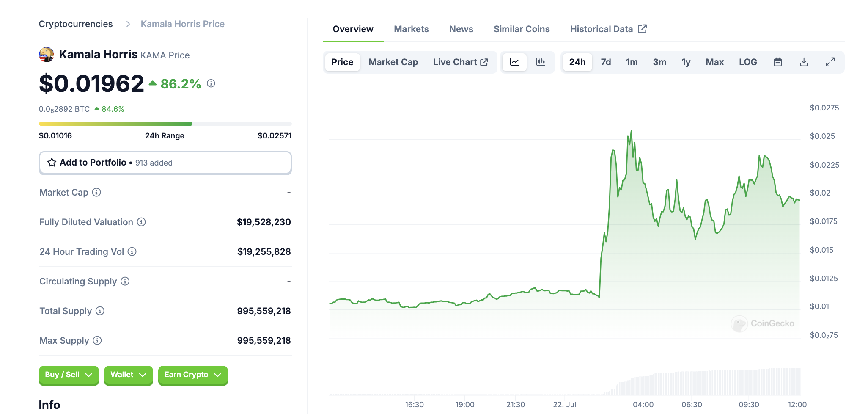Click info icon beside Fully Diluted Valuation
Viewport: 868px width, 414px height.
pos(141,222)
